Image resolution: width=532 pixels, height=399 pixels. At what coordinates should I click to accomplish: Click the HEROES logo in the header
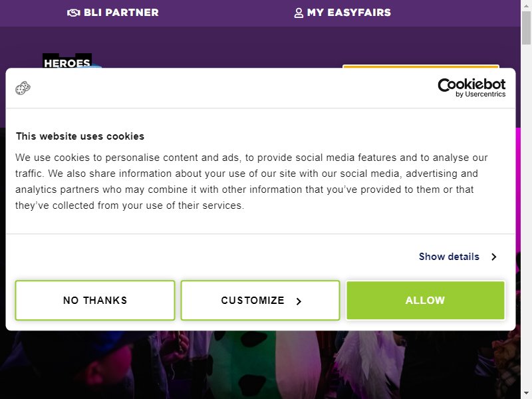point(67,61)
